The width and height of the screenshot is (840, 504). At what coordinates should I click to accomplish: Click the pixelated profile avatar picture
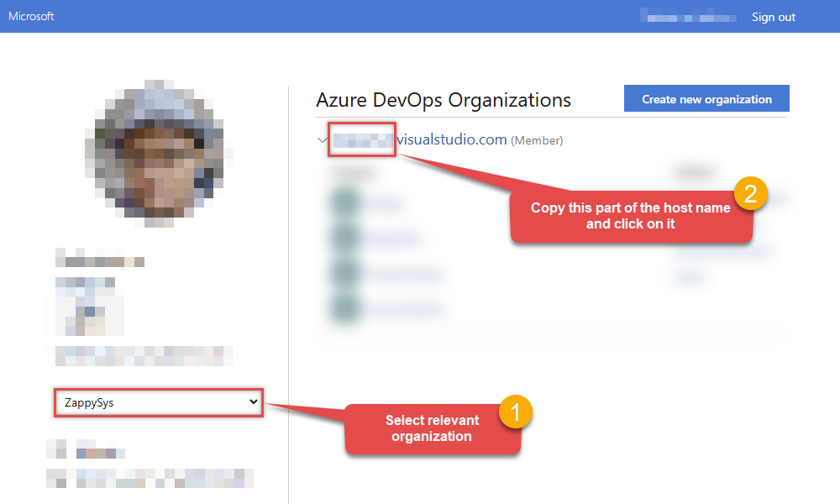coord(159,153)
